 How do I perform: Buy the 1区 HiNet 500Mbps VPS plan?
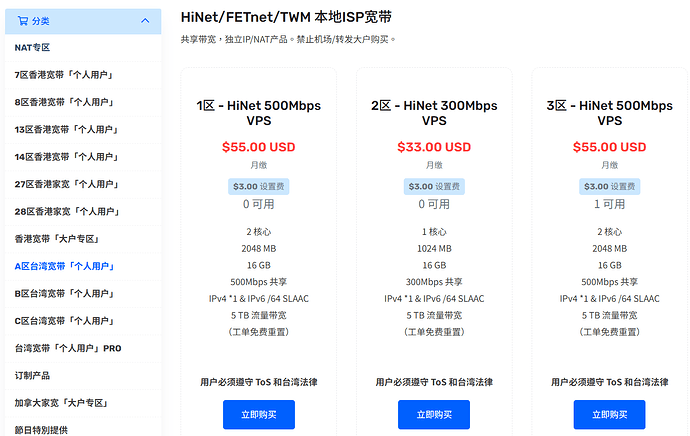pyautogui.click(x=259, y=414)
